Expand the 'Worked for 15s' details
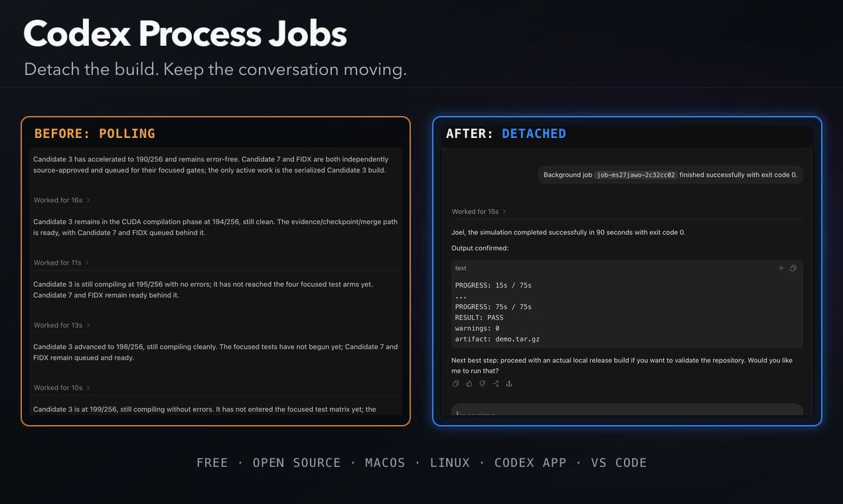843x504 pixels. pyautogui.click(x=479, y=212)
